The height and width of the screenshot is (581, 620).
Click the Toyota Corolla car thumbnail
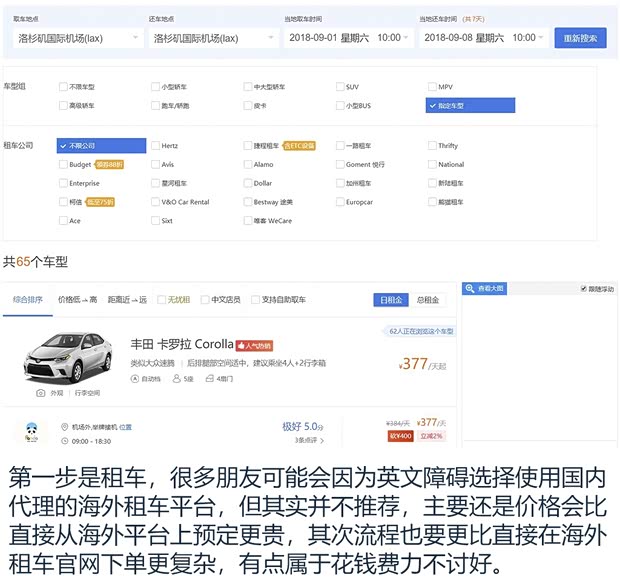tap(68, 358)
